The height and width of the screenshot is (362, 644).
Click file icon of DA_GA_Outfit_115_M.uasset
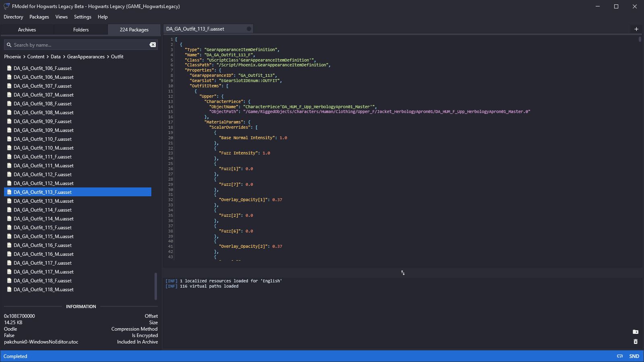pos(9,237)
